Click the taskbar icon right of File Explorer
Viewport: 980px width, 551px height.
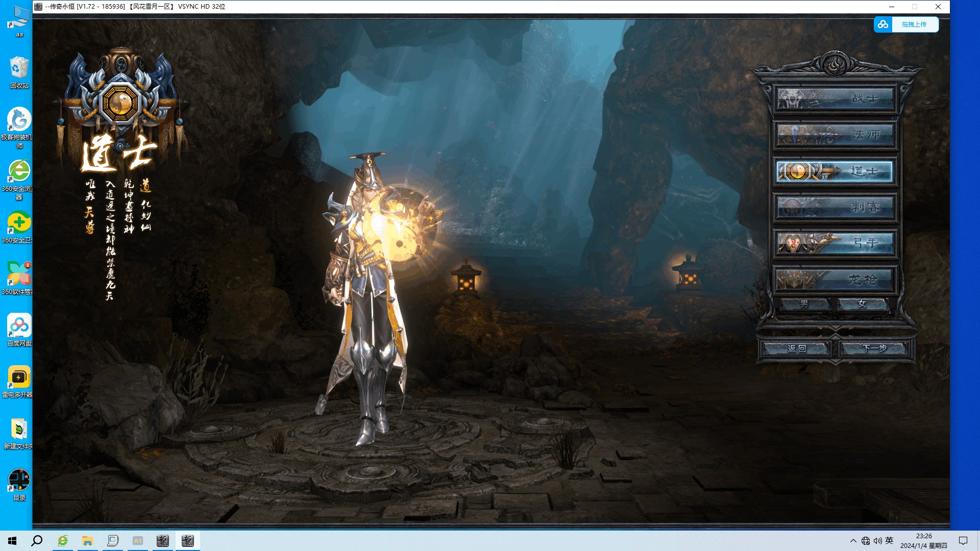click(113, 541)
